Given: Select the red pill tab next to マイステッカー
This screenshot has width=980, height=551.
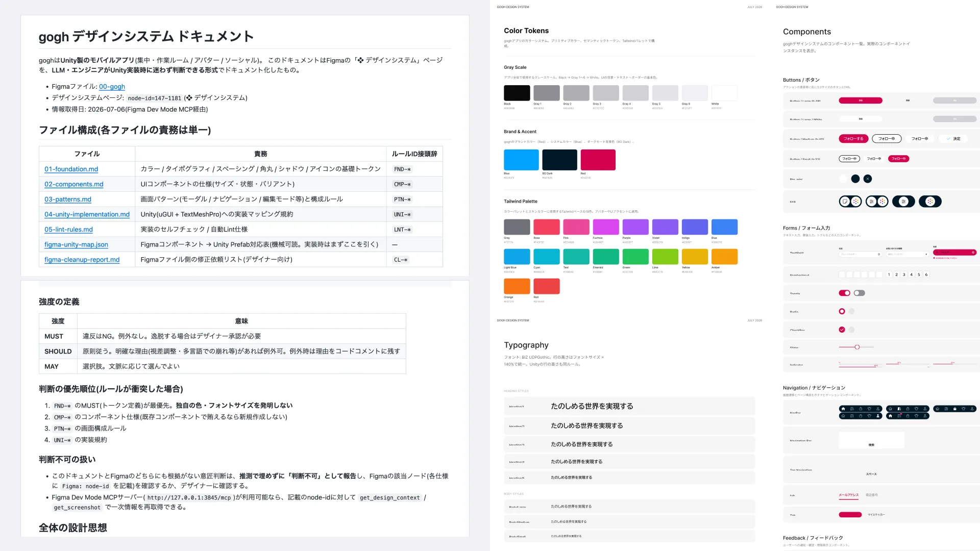Looking at the screenshot, I should (850, 515).
